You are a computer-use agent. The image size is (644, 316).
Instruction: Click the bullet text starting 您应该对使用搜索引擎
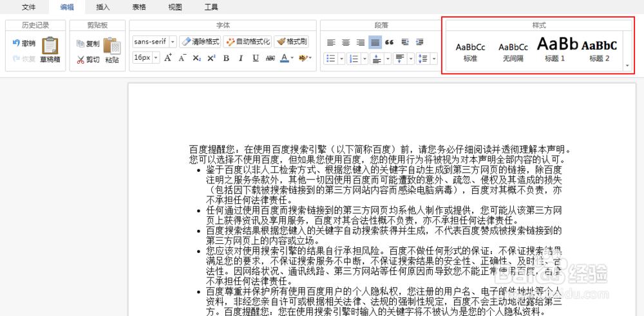click(x=384, y=266)
